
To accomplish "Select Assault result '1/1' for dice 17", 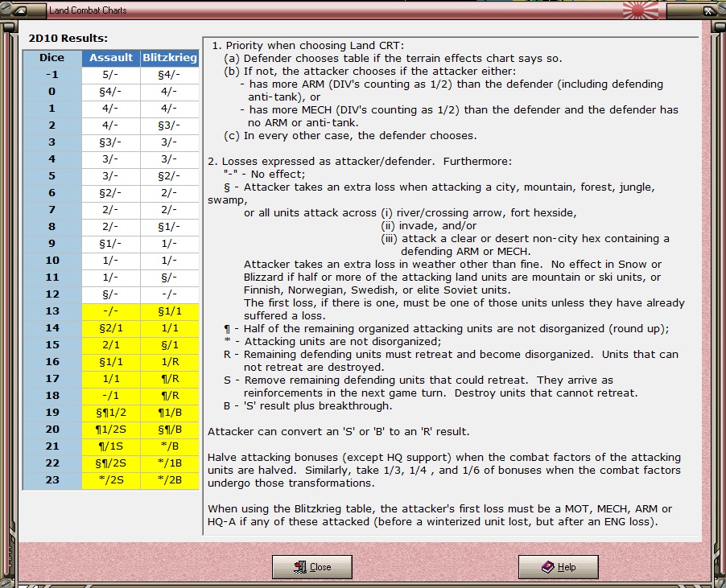I will [111, 379].
